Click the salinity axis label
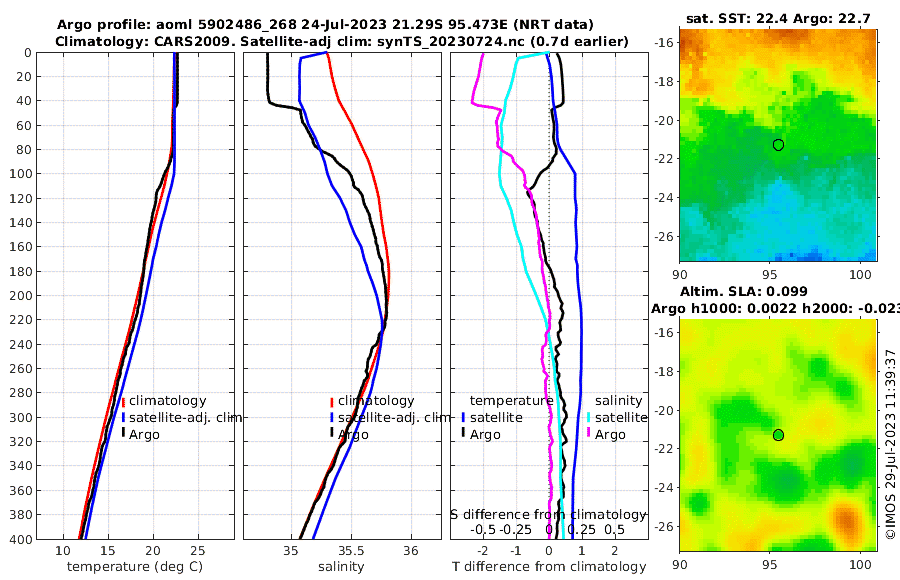This screenshot has height=580, width=900. coord(341,567)
